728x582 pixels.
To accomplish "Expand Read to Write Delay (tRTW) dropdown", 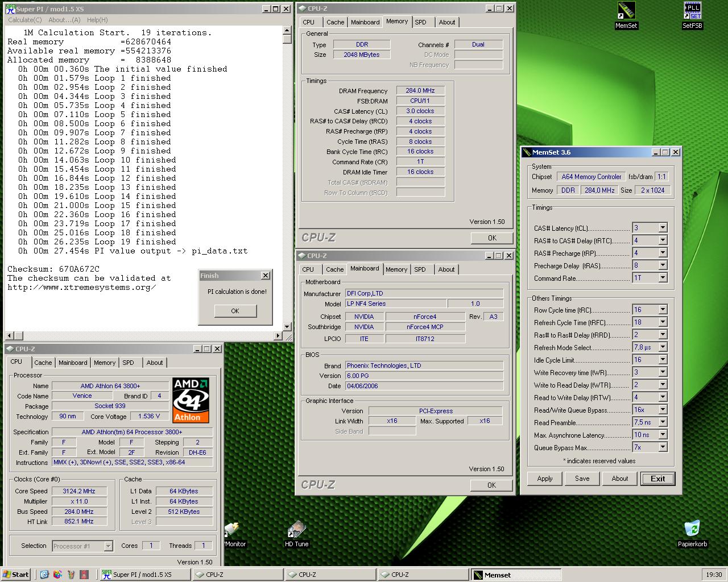I will 663,397.
